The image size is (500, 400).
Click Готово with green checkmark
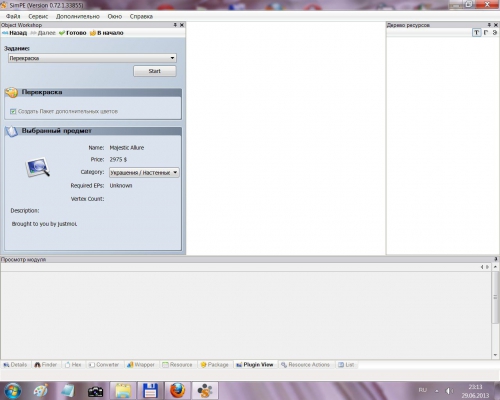click(x=73, y=33)
